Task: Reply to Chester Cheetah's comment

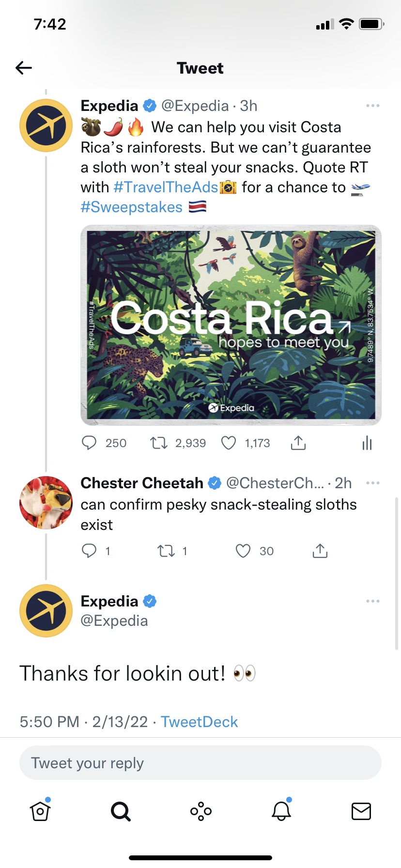Action: pyautogui.click(x=89, y=551)
